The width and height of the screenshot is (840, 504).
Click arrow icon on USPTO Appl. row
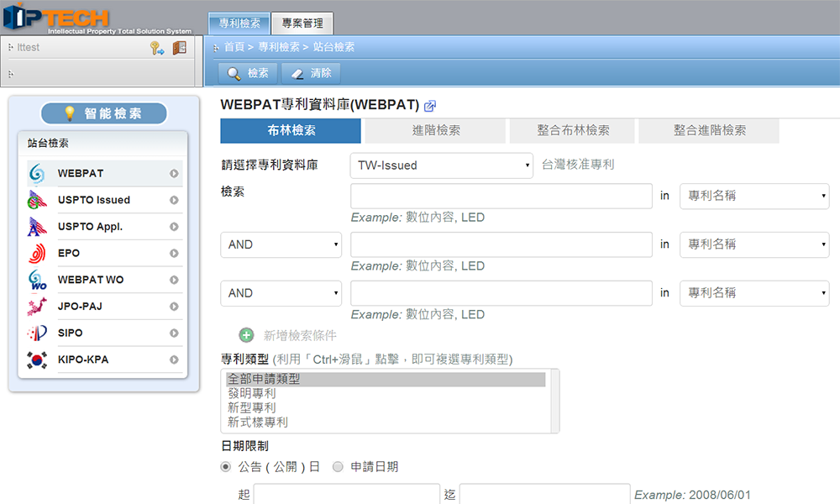pos(174,227)
